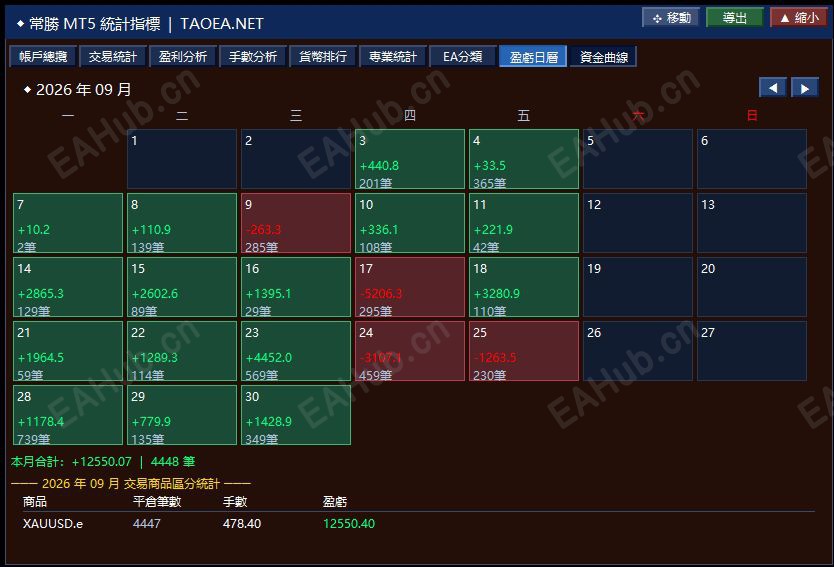Switch to the 交易統計 tab

tap(113, 56)
